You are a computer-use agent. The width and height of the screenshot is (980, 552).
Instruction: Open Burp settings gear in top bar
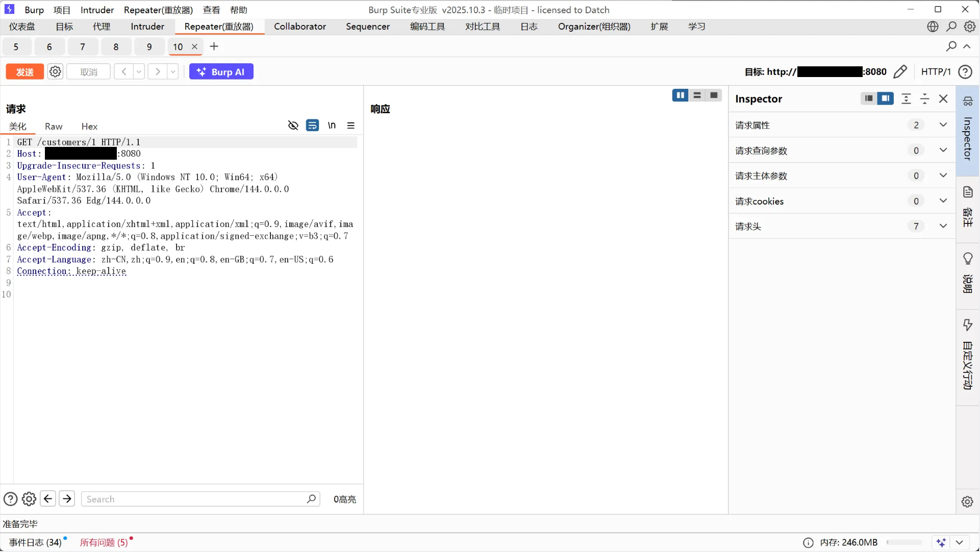point(970,27)
